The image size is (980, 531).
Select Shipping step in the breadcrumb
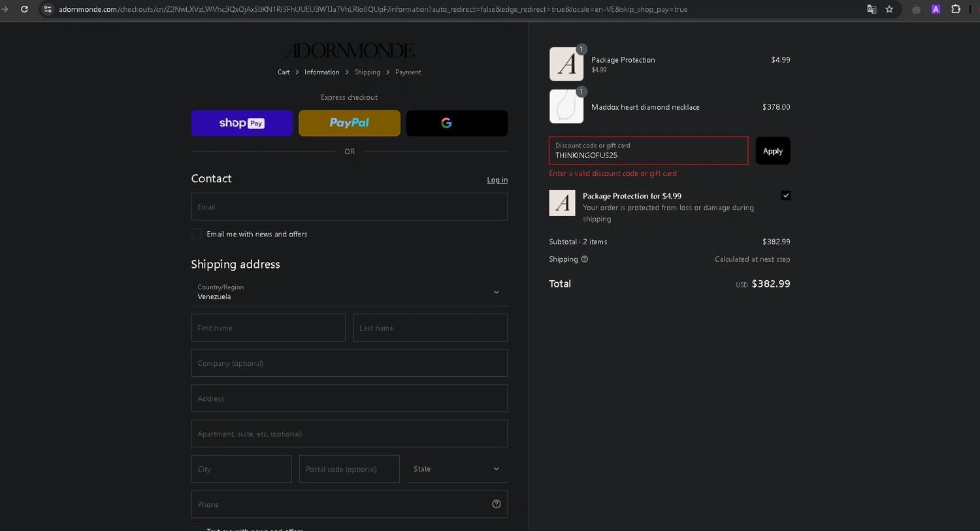[367, 72]
